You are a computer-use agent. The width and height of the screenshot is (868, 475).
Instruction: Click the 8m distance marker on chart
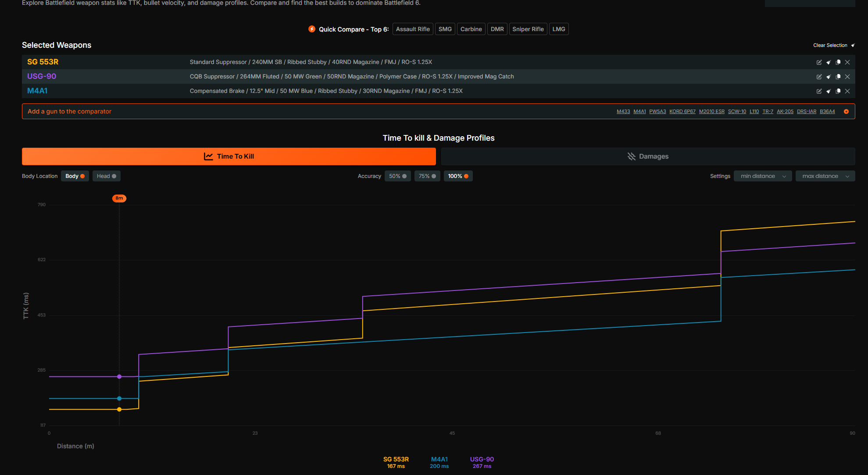[119, 199]
